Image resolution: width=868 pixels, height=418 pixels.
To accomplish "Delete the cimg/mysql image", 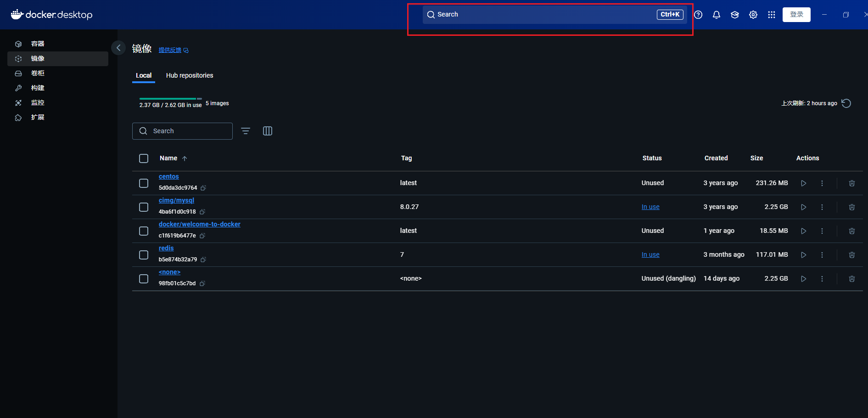I will [x=852, y=207].
